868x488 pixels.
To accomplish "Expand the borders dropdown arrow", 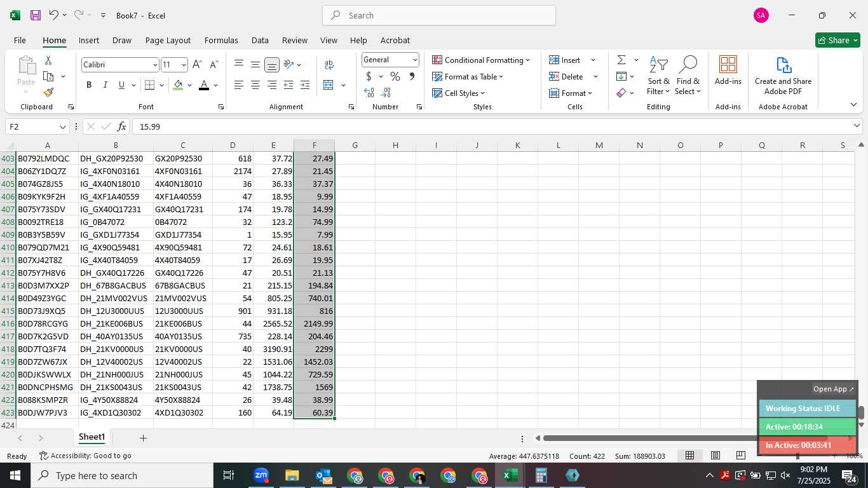I will coord(161,85).
